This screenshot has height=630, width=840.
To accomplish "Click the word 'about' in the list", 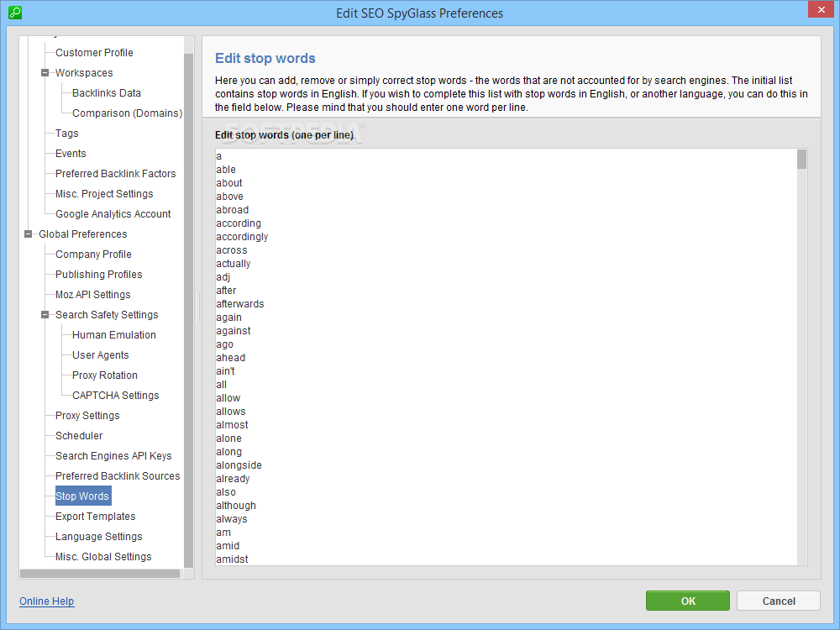I will click(229, 182).
